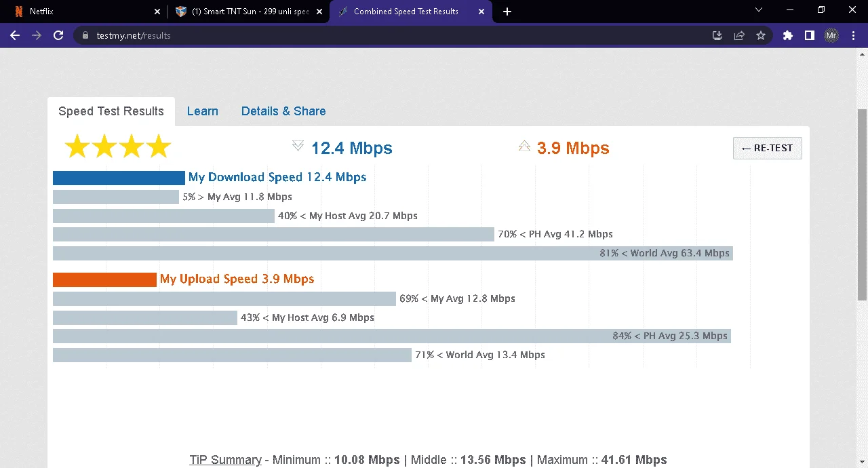Click Minimum 10.08 Mbps value
The image size is (868, 468).
pyautogui.click(x=367, y=460)
